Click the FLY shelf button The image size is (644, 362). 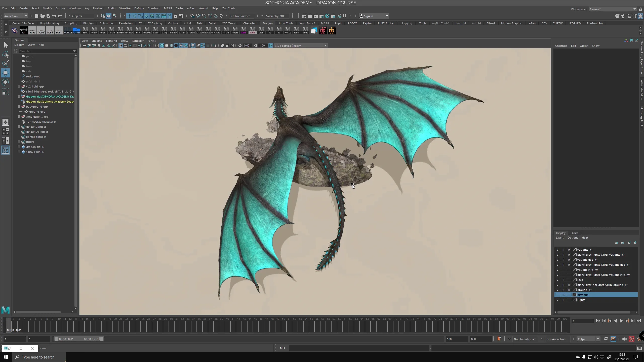pos(138,31)
